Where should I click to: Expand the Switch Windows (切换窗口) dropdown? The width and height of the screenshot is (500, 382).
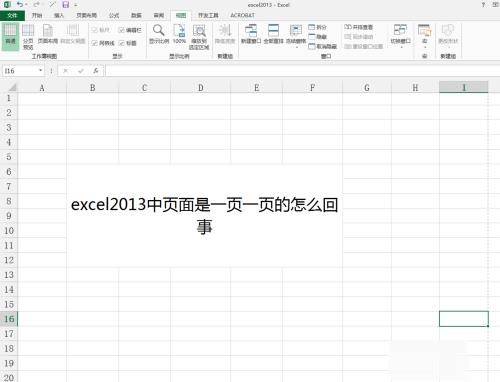click(x=400, y=37)
